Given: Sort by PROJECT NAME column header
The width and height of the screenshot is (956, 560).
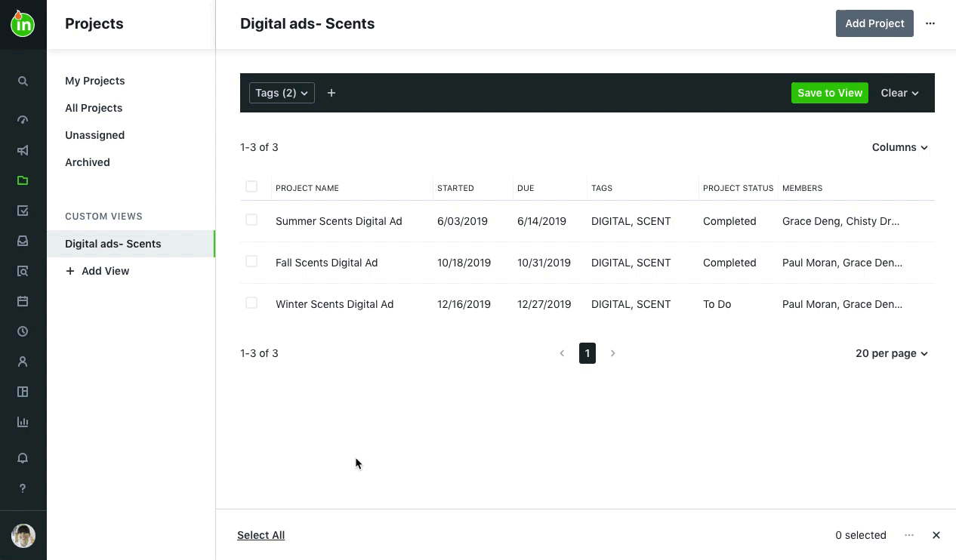Looking at the screenshot, I should [307, 188].
